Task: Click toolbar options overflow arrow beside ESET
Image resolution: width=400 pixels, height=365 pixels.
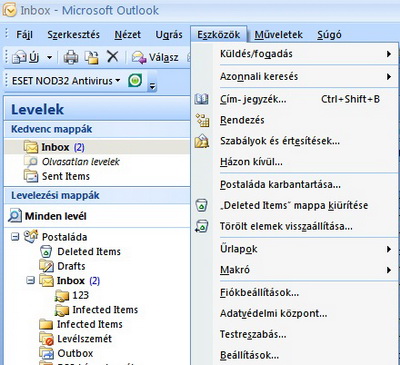Action: click(152, 87)
